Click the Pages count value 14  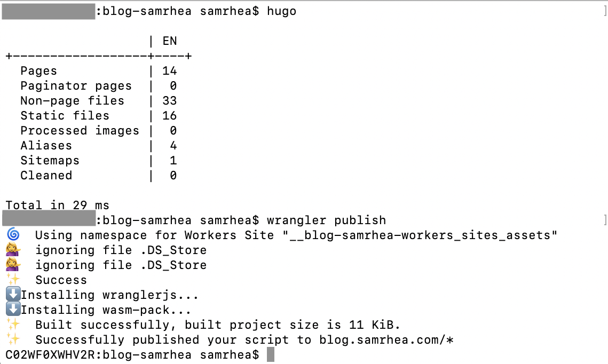point(169,71)
